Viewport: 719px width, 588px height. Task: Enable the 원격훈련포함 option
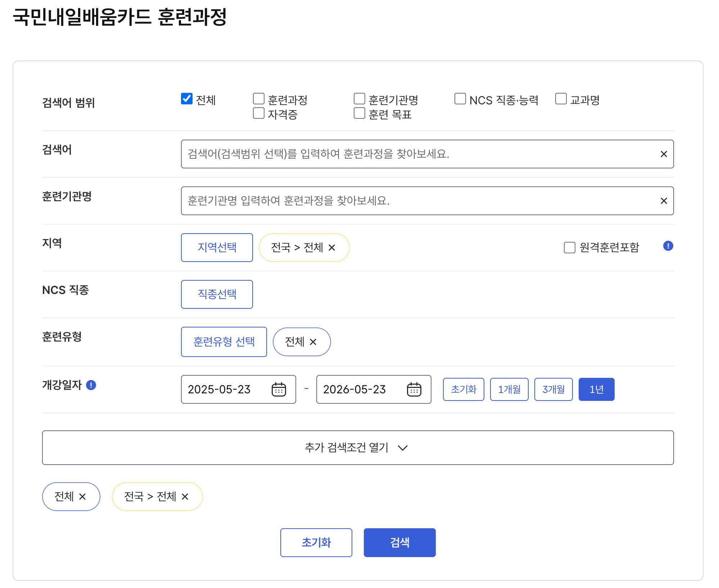(x=570, y=247)
